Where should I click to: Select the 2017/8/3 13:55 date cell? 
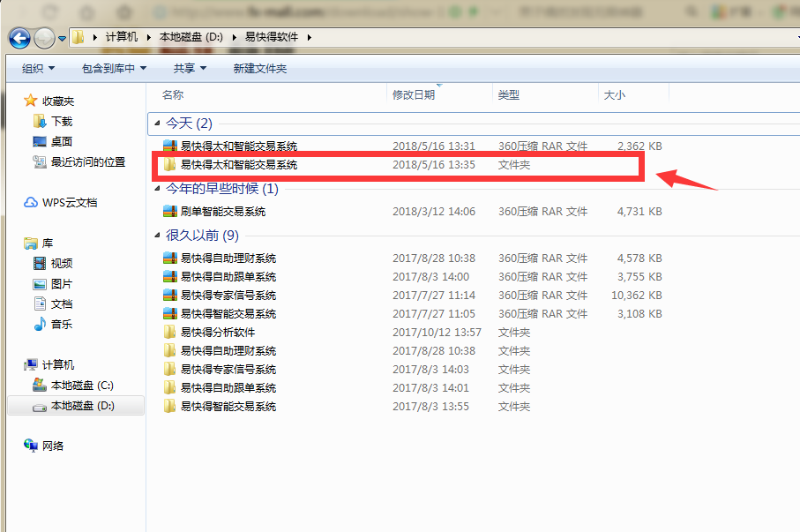(430, 407)
